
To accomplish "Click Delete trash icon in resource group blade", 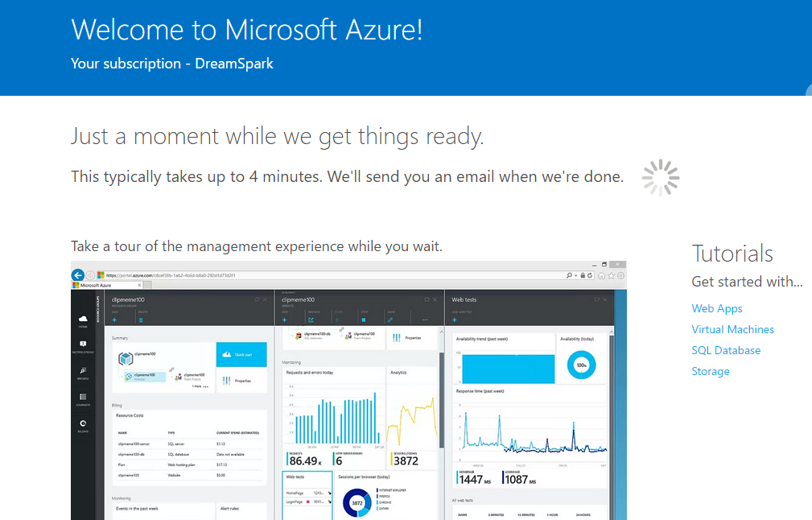I will (x=141, y=320).
